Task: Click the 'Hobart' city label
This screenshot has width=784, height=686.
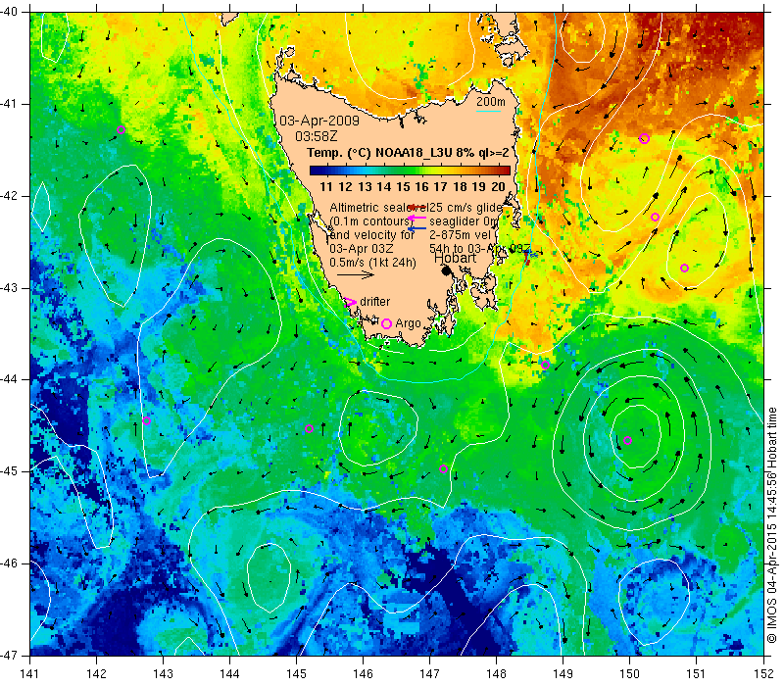Action: tap(455, 258)
